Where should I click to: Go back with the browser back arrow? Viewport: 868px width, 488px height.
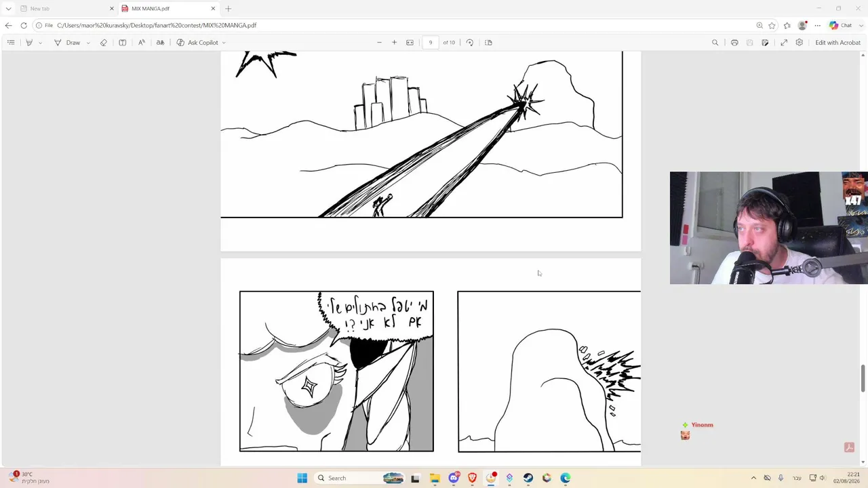[x=8, y=25]
